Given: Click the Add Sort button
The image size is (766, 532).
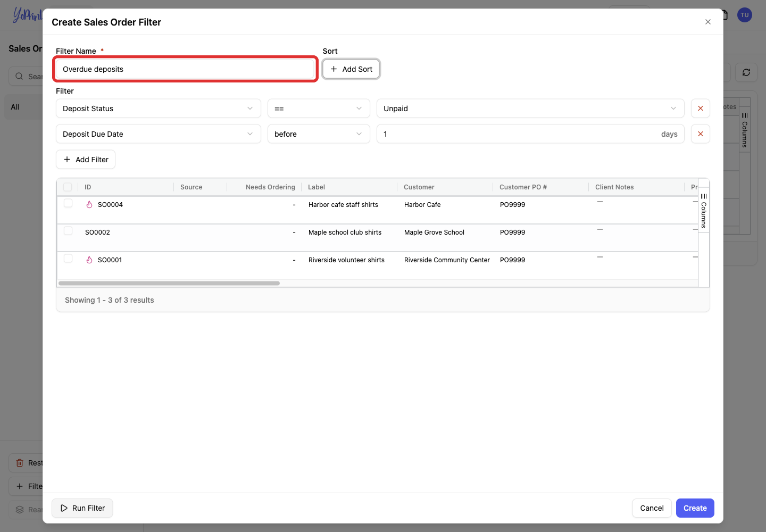Looking at the screenshot, I should coord(351,69).
